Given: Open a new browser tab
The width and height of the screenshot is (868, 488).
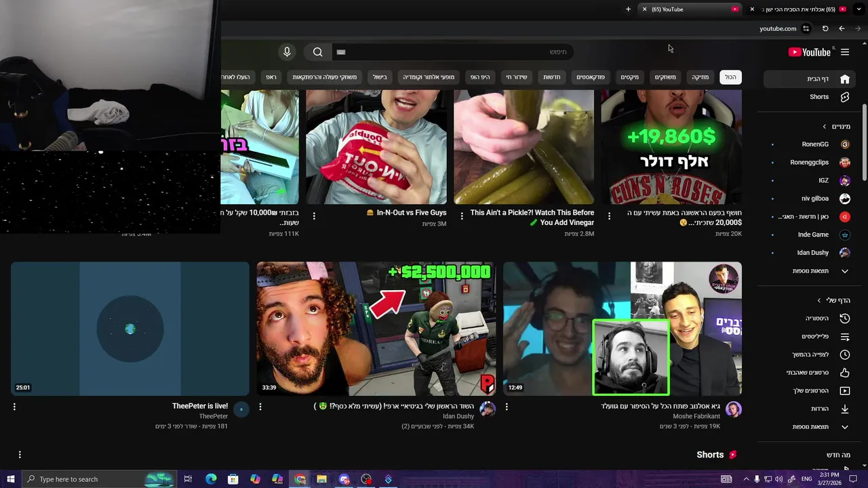Looking at the screenshot, I should click(x=628, y=9).
